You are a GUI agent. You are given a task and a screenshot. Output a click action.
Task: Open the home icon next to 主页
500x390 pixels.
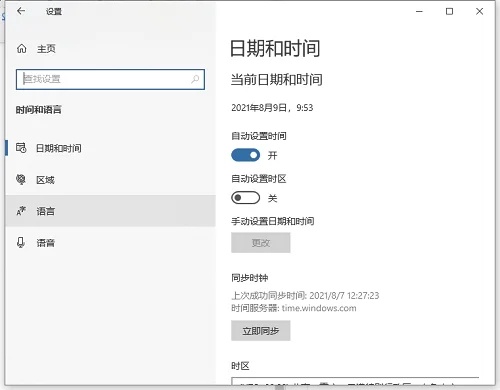tap(22, 49)
